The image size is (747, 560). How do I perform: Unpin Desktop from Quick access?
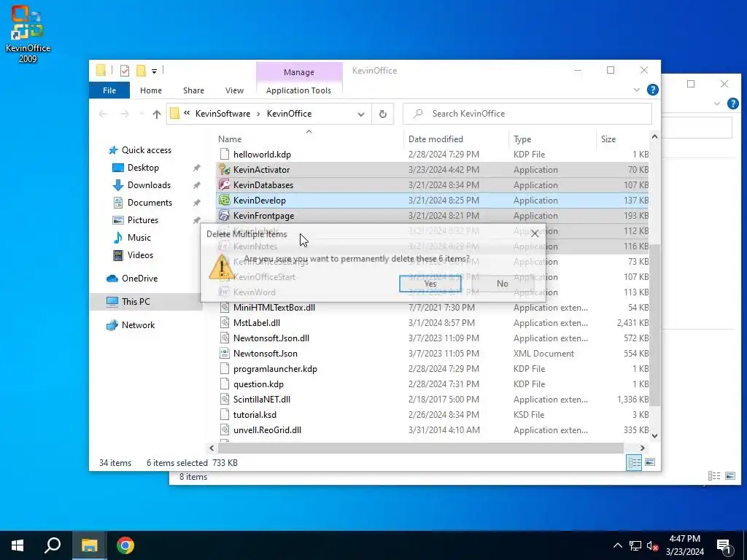point(196,168)
